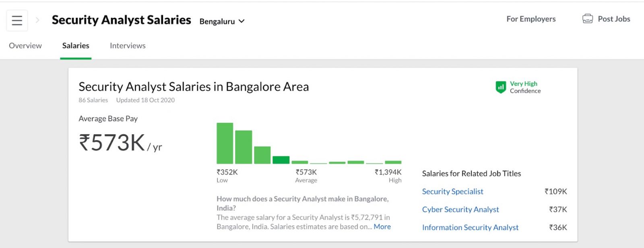The width and height of the screenshot is (644, 248).
Task: Open the Interviews tab
Action: 128,46
